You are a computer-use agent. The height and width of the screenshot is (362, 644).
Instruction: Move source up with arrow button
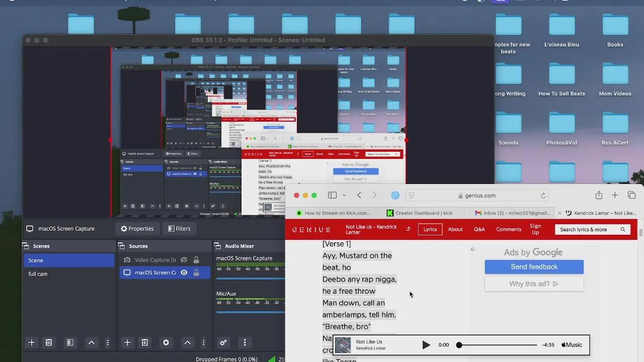coord(187,342)
